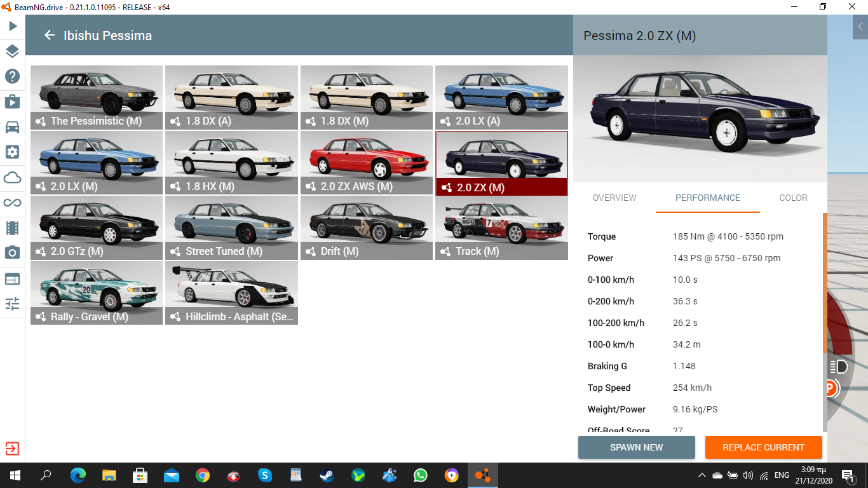Select the 1.8 DX (A) configuration
The height and width of the screenshot is (488, 868).
point(231,97)
